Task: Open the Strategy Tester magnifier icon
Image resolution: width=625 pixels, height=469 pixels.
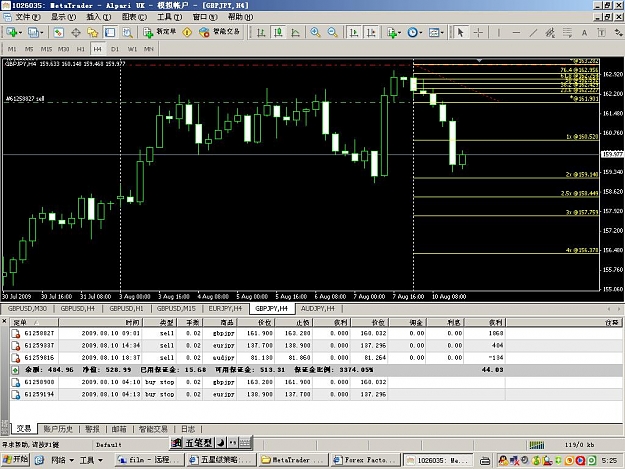Action: tap(127, 32)
